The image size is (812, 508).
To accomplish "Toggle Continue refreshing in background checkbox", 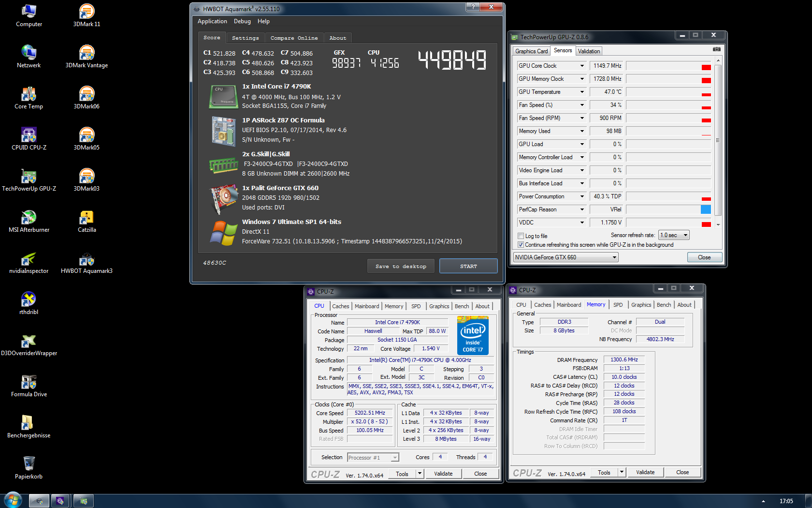I will click(521, 245).
